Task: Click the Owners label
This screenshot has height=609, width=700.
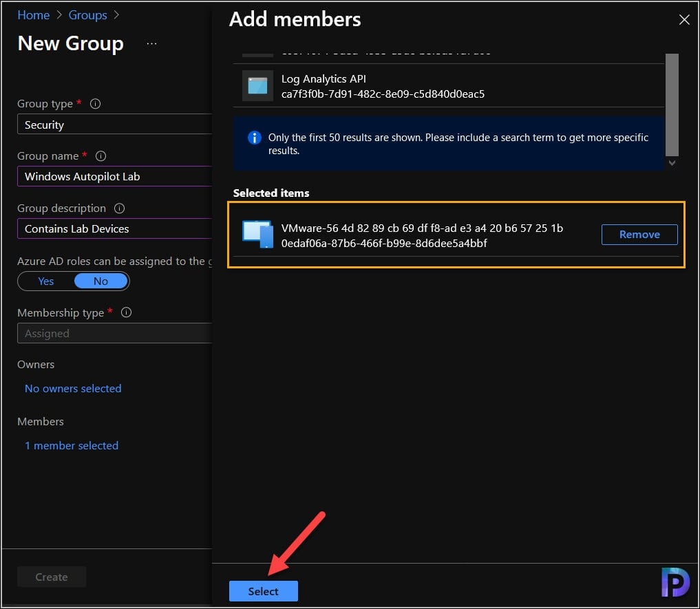Action: [x=36, y=364]
